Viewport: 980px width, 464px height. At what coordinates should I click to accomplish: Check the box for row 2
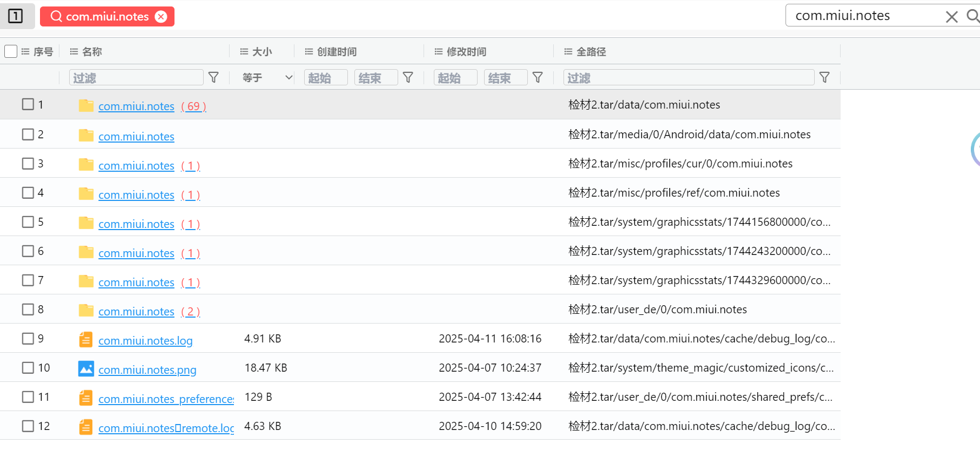point(28,134)
